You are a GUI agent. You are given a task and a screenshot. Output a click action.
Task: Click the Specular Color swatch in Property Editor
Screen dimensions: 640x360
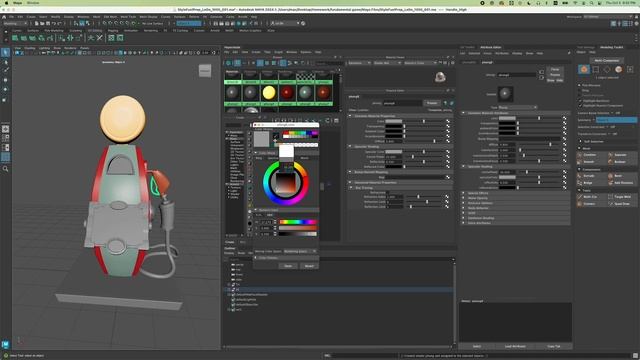394,151
